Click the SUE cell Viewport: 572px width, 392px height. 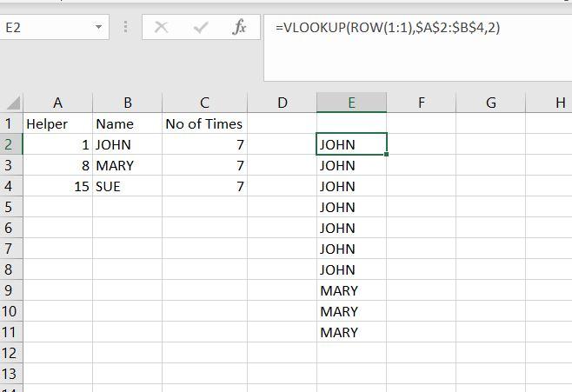point(127,186)
